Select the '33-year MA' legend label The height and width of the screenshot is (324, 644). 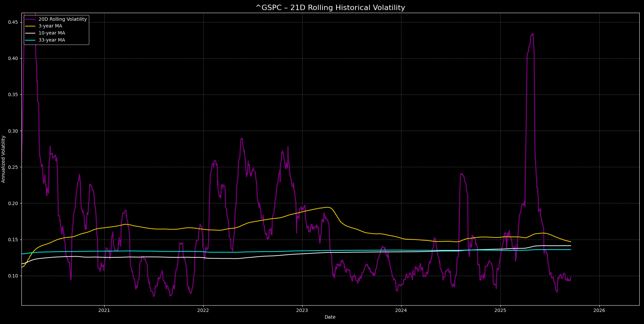point(52,40)
